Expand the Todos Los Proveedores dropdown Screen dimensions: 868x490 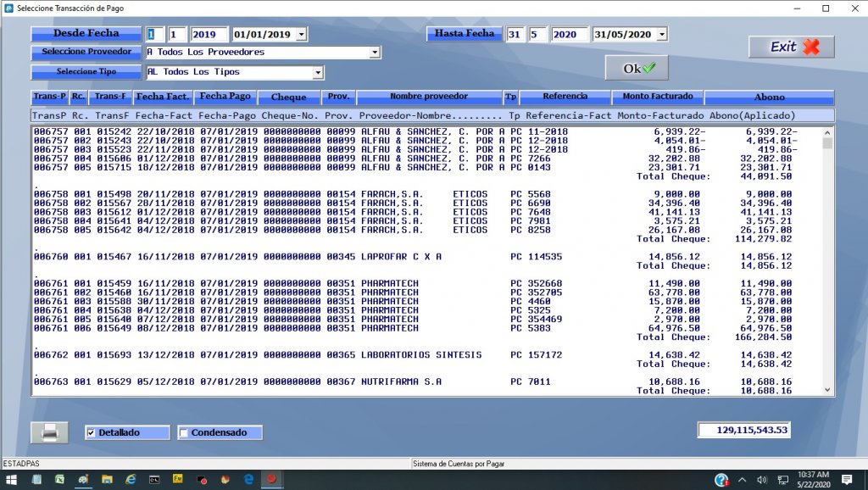(x=375, y=53)
